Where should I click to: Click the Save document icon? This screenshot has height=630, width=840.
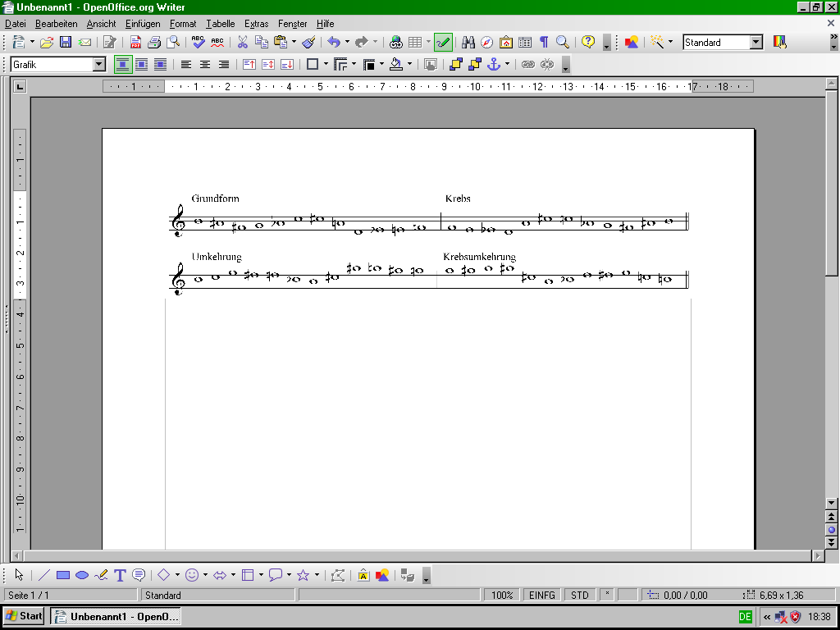click(66, 43)
